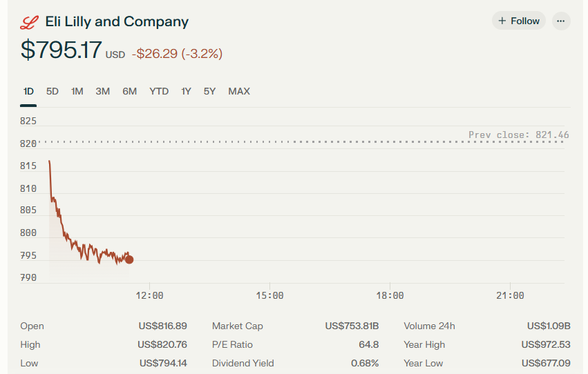Open the three-dots more options menu

pyautogui.click(x=561, y=21)
